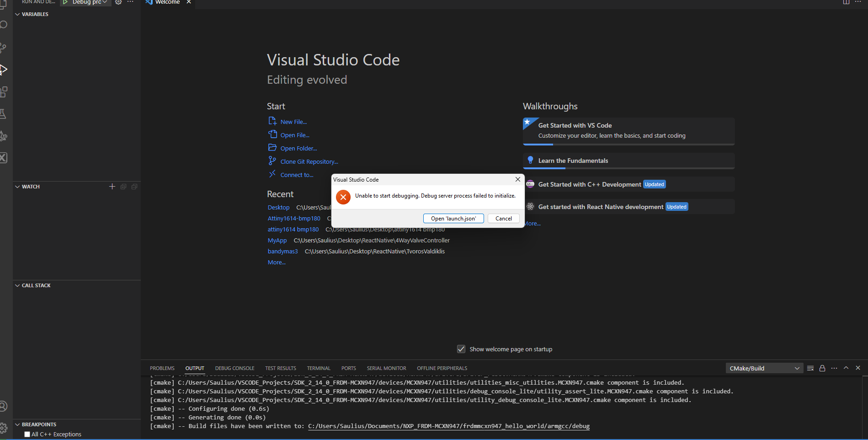868x440 pixels.
Task: Collapse the VARIABLES section
Action: (x=17, y=14)
